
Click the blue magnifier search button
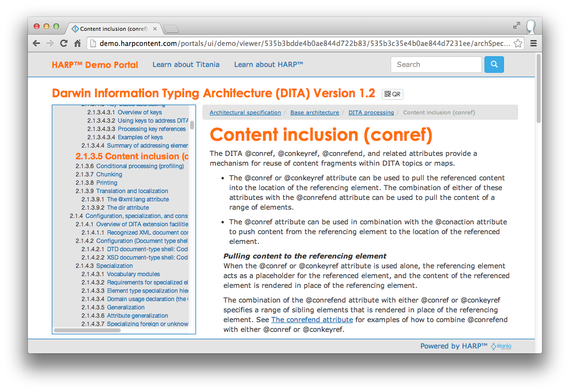click(494, 65)
